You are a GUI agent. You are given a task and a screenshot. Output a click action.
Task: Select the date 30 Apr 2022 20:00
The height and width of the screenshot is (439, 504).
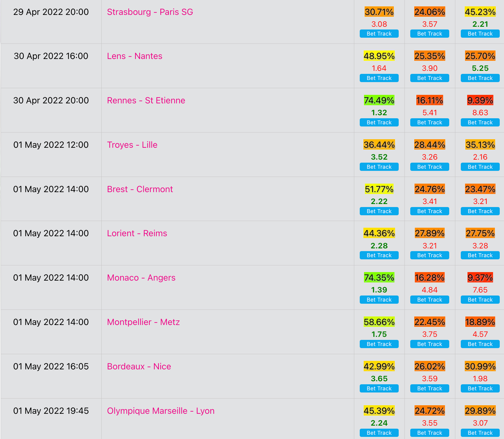coord(51,100)
